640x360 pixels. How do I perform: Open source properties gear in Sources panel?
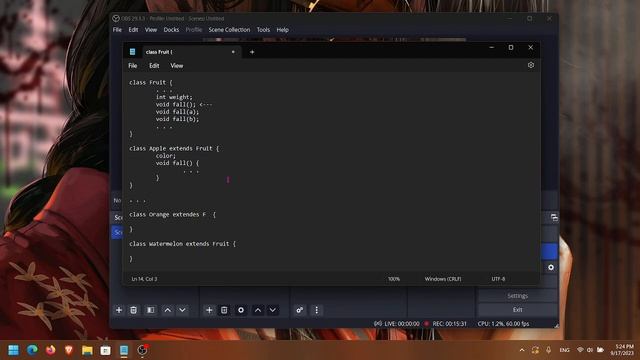241,310
